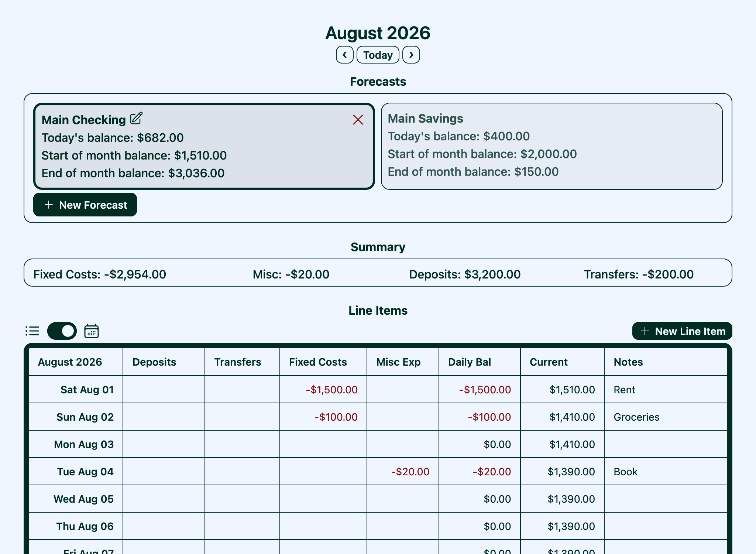Click the Notes column header
Viewport: 756px width, 554px height.
tap(628, 362)
